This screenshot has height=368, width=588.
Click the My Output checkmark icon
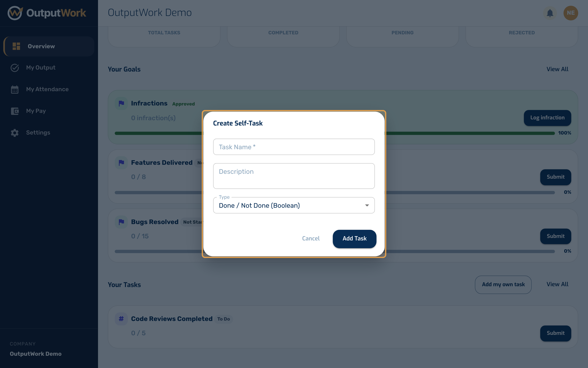click(x=15, y=68)
